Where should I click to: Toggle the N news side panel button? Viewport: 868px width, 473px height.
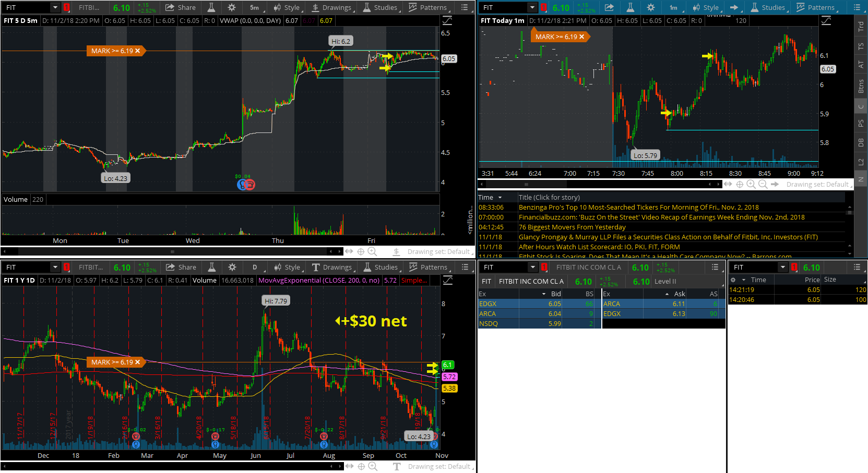tap(861, 179)
